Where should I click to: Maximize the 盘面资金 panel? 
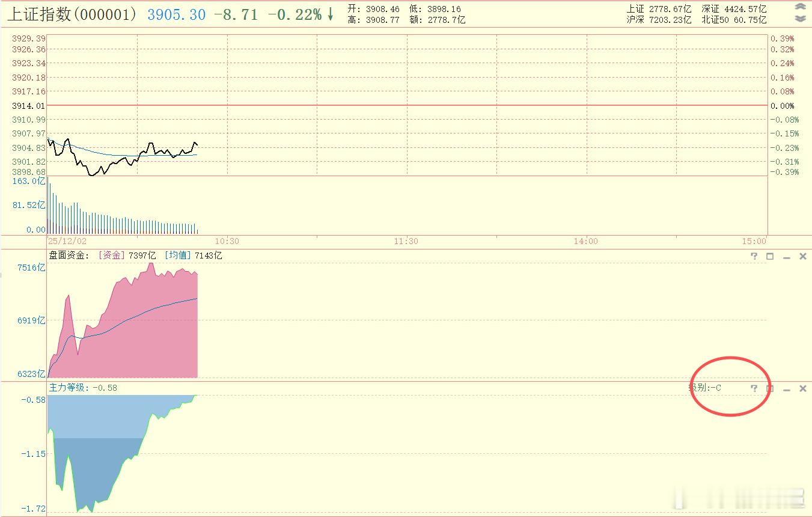(770, 256)
